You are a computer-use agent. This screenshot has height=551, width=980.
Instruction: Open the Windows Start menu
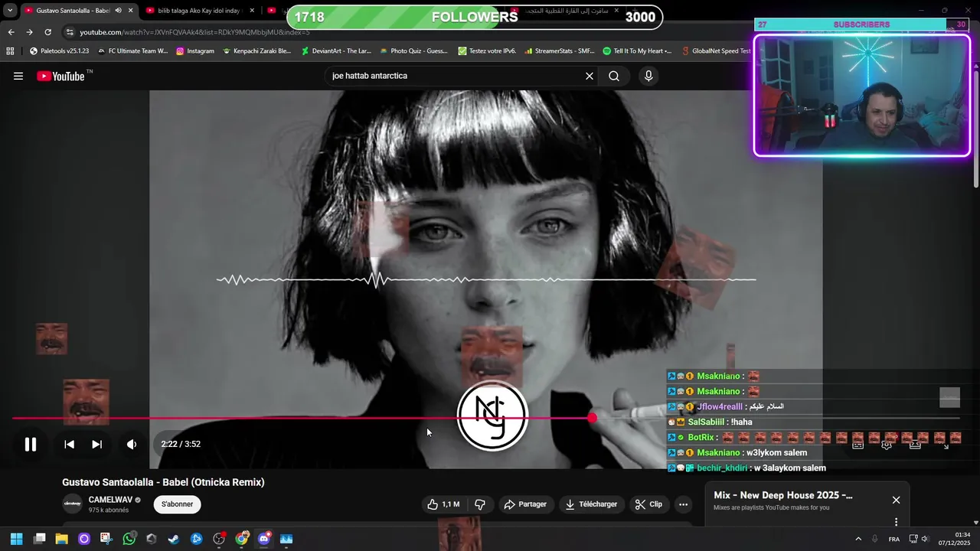click(16, 539)
